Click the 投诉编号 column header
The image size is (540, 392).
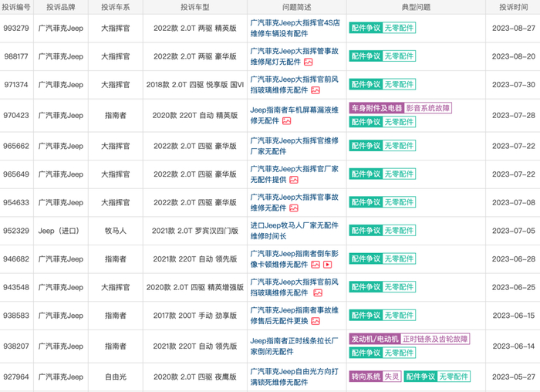[16, 7]
